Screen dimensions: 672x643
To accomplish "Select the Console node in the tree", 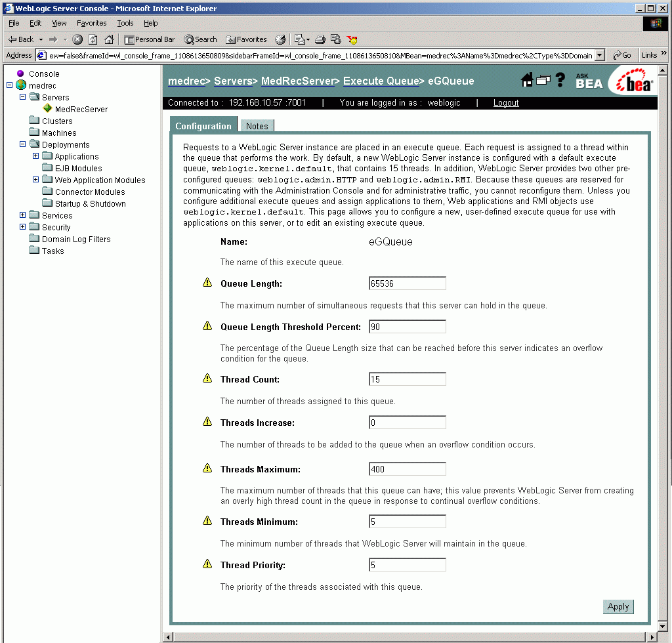I will pos(44,73).
